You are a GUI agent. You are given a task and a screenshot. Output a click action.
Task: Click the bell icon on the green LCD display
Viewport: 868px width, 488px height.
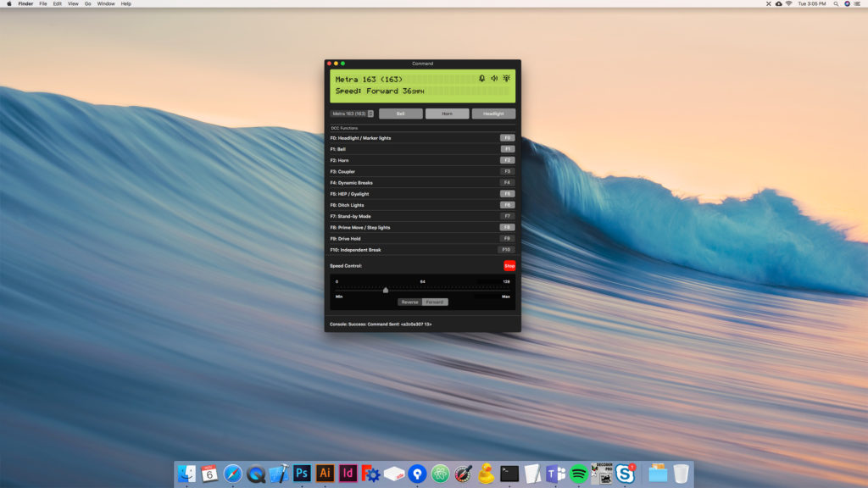pyautogui.click(x=482, y=78)
